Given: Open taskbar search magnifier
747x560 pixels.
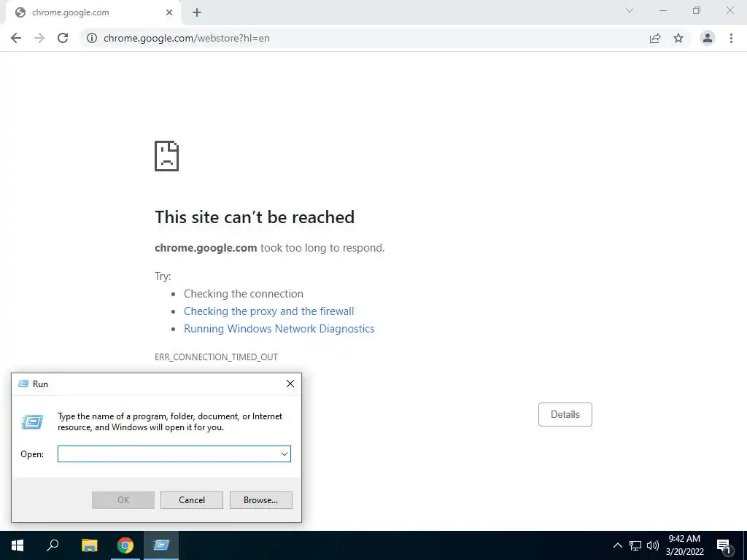Looking at the screenshot, I should [x=53, y=545].
